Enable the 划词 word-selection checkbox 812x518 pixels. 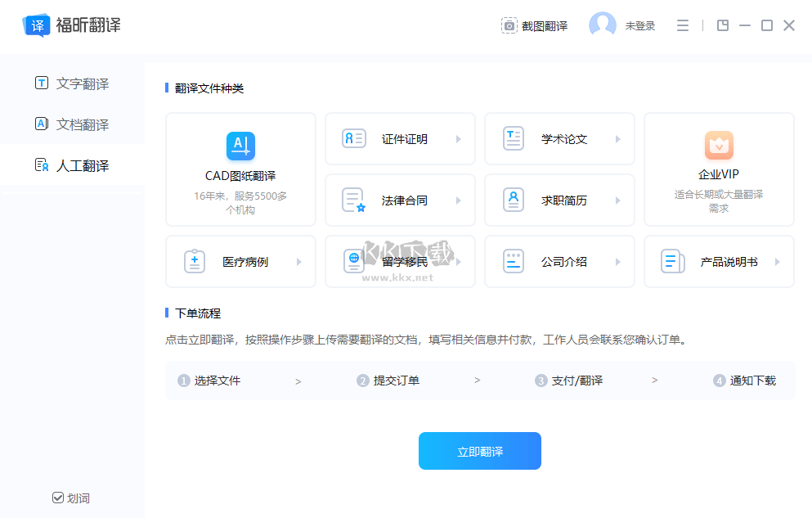[x=57, y=498]
